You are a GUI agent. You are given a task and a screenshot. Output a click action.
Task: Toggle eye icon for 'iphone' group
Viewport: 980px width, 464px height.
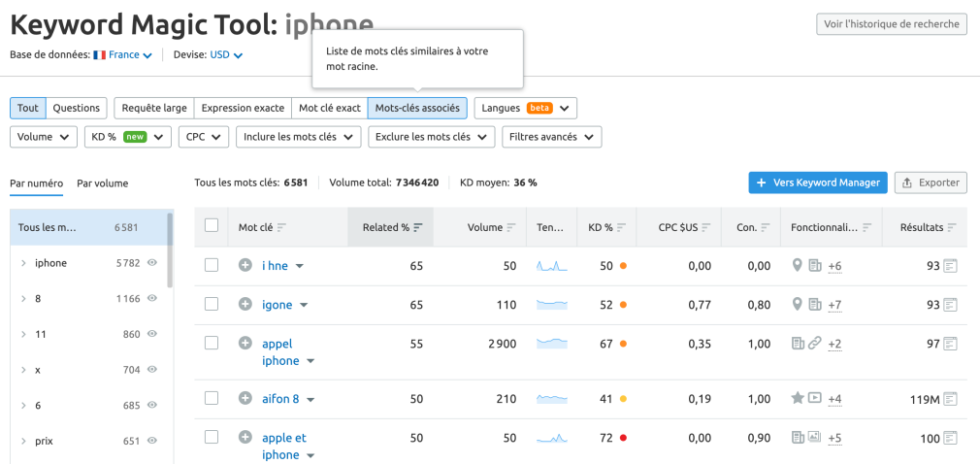point(152,263)
